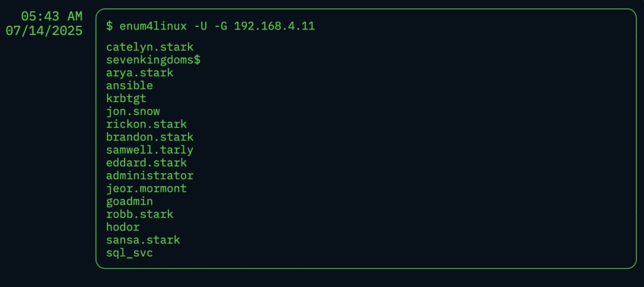The width and height of the screenshot is (644, 287).
Task: Click the 05:43 AM timestamp
Action: (52, 16)
